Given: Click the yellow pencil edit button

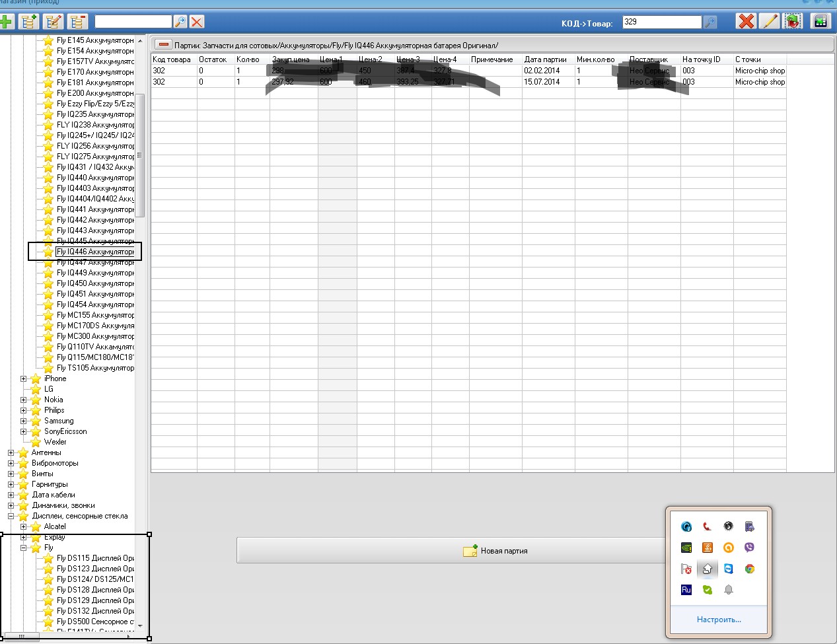Looking at the screenshot, I should [x=770, y=21].
